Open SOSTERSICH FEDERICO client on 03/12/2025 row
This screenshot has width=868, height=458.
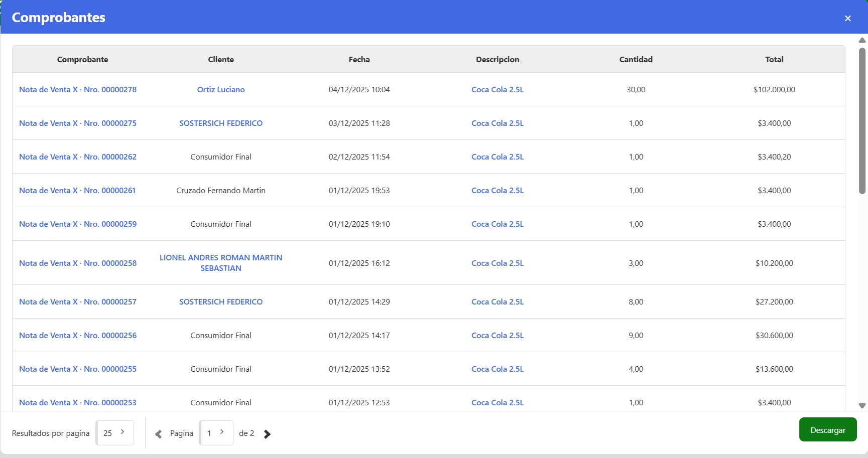[221, 123]
